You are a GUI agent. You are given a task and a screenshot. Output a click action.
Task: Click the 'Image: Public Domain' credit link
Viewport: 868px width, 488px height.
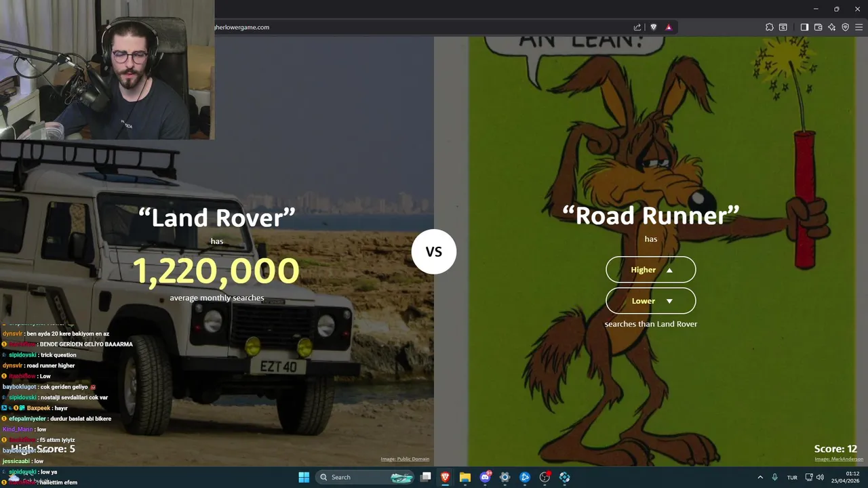click(x=405, y=459)
